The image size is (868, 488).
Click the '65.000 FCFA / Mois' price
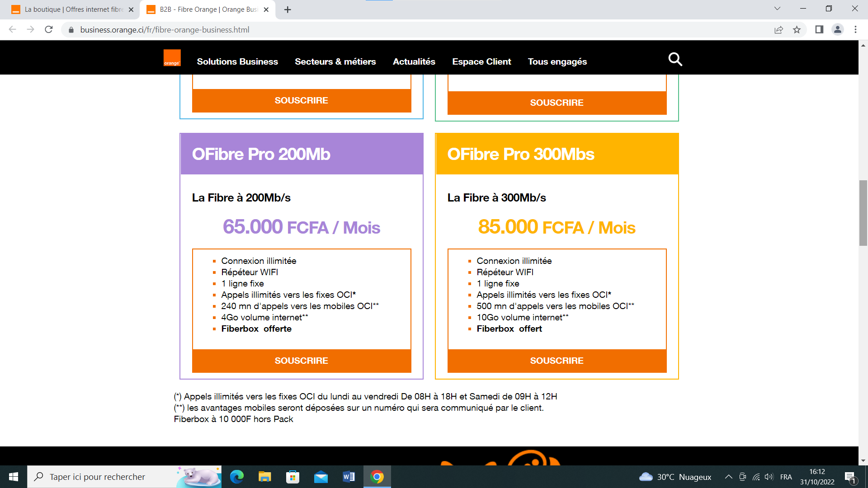[x=302, y=227]
